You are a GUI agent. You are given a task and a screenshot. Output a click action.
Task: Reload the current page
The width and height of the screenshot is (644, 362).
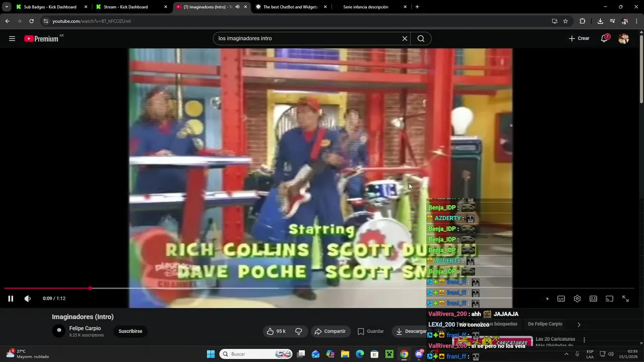point(31,21)
